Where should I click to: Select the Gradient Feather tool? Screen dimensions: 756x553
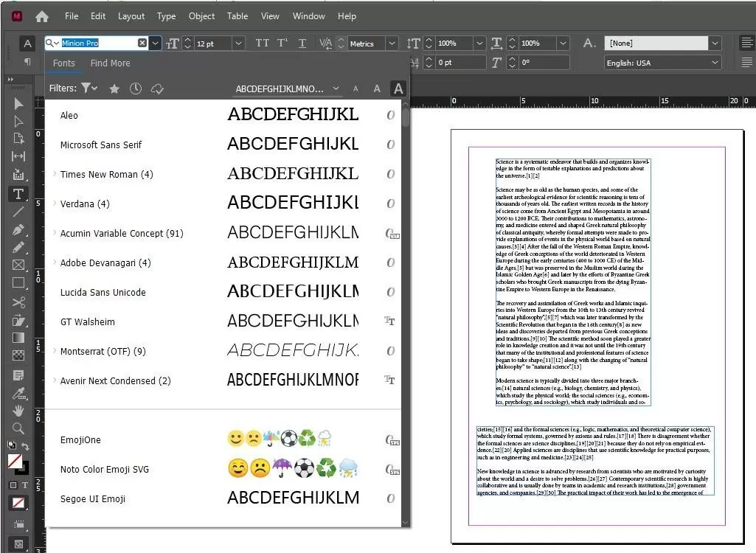(x=18, y=355)
